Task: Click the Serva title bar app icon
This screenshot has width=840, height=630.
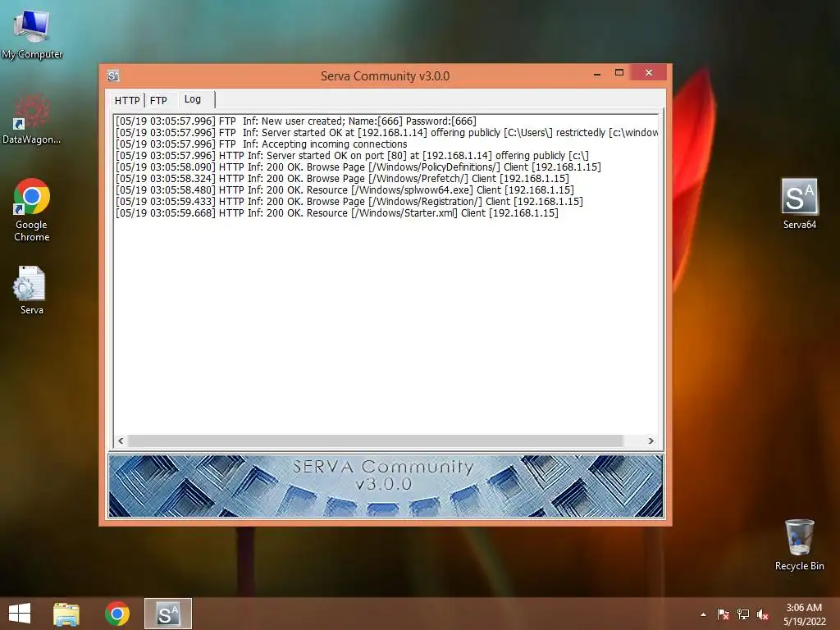Action: [x=113, y=75]
